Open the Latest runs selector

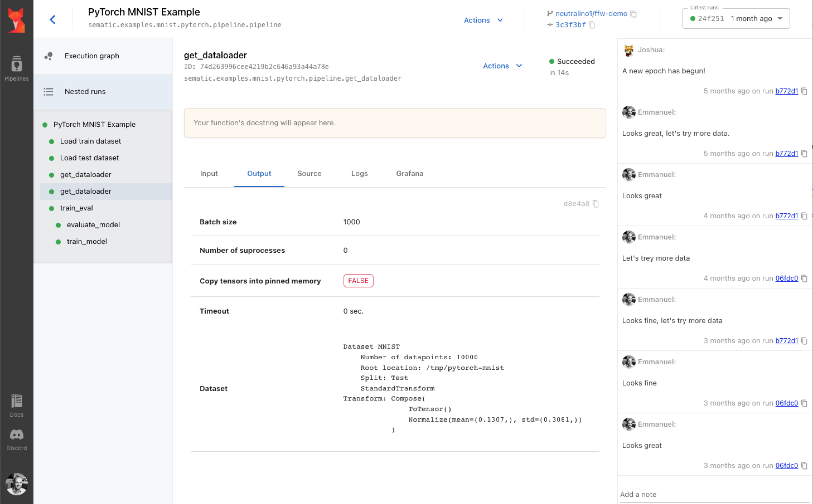point(736,19)
